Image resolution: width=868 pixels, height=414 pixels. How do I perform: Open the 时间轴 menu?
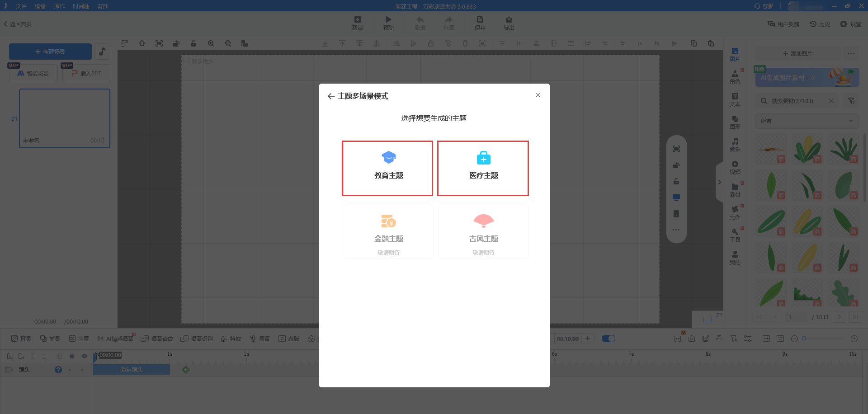pyautogui.click(x=81, y=6)
